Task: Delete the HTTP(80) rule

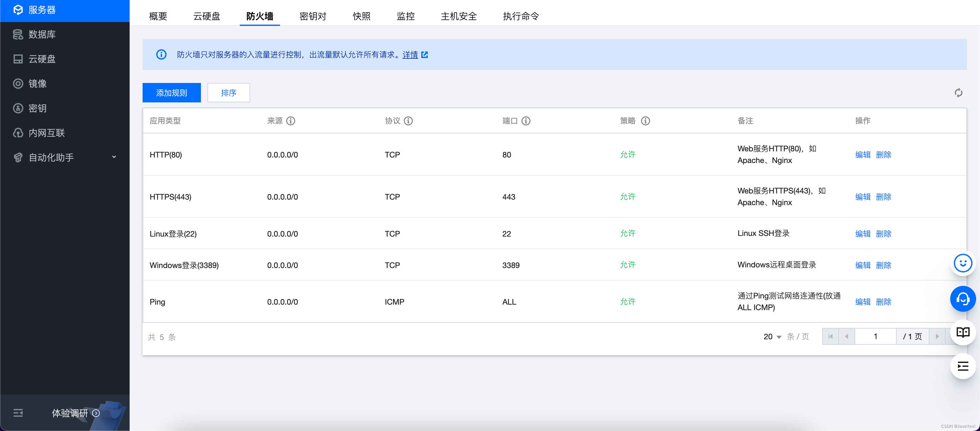Action: (883, 155)
